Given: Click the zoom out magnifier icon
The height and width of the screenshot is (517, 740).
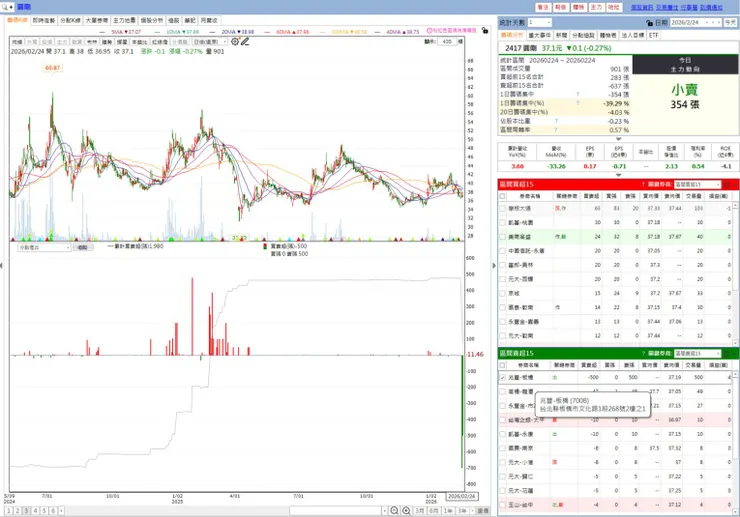Looking at the screenshot, I should point(394,511).
